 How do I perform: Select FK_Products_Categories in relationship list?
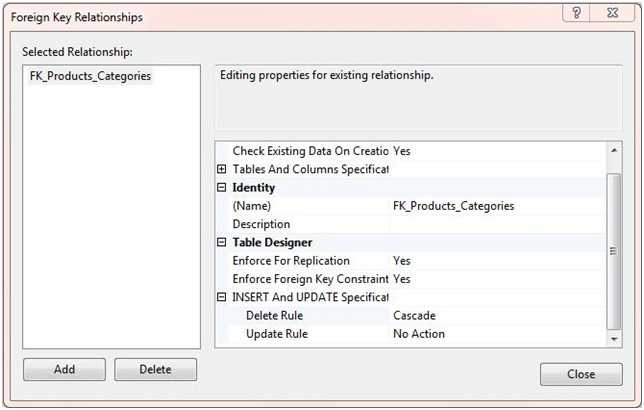pos(91,76)
